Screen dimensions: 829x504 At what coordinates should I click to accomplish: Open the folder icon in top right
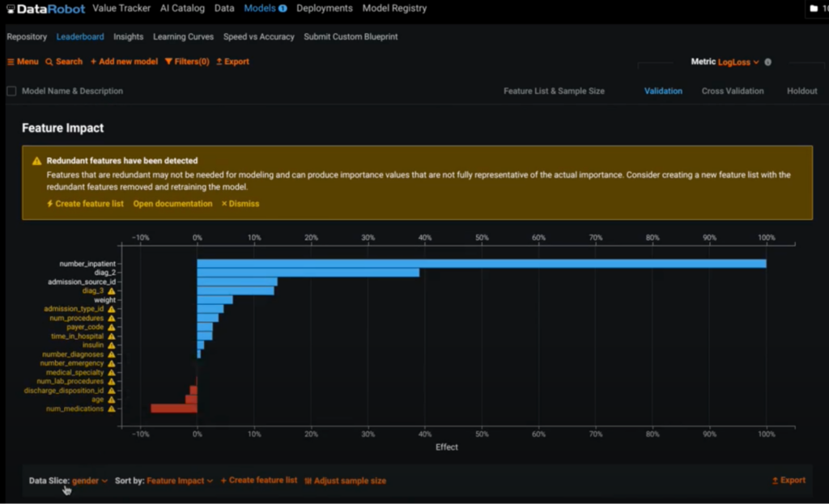[813, 9]
